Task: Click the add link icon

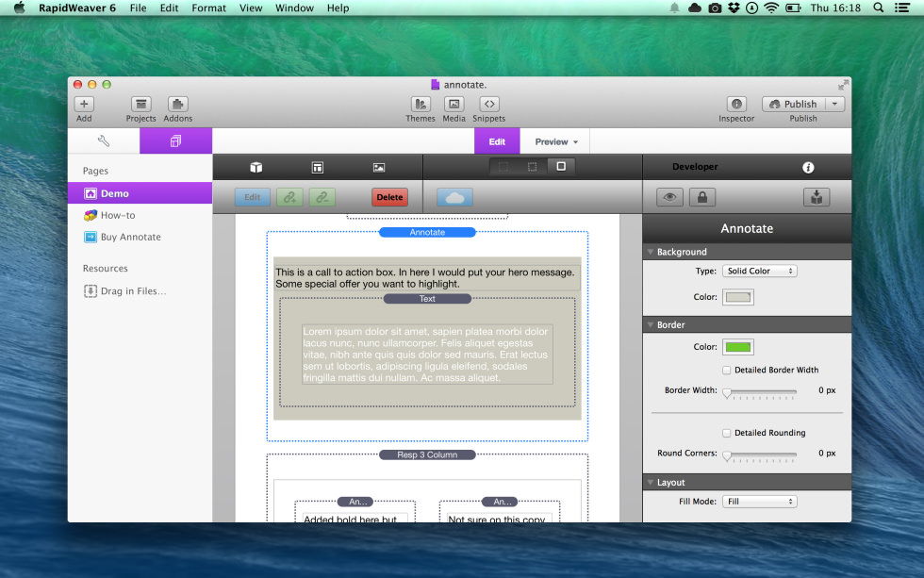Action: 289,197
